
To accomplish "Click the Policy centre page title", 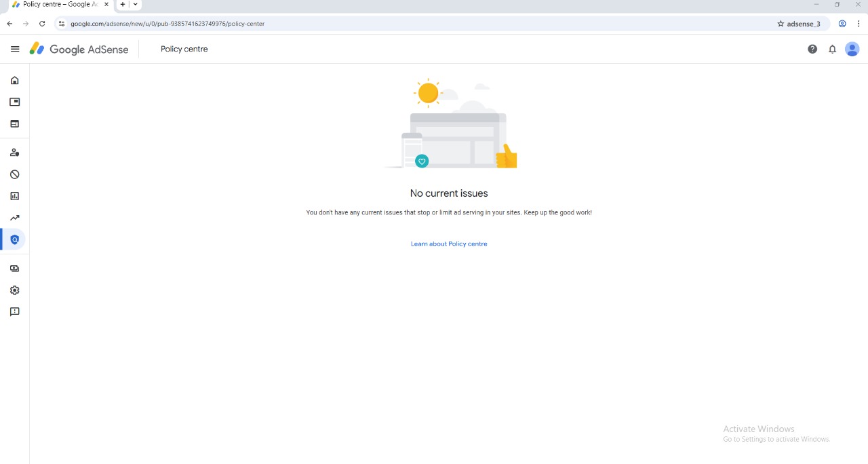I will [x=184, y=49].
